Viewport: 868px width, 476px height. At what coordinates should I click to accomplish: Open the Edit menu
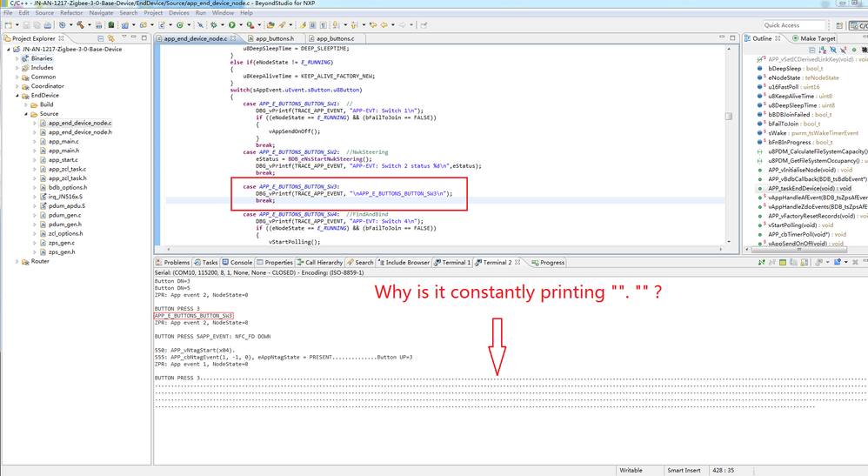point(23,13)
